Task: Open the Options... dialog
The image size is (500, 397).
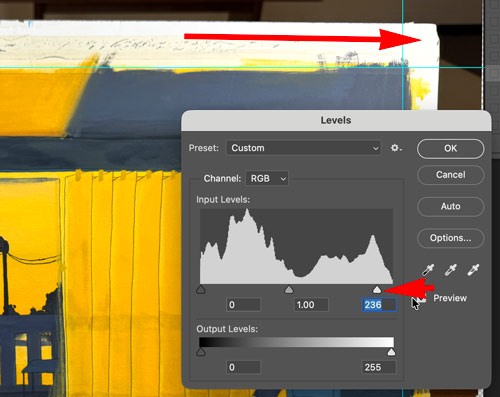Action: coord(450,238)
